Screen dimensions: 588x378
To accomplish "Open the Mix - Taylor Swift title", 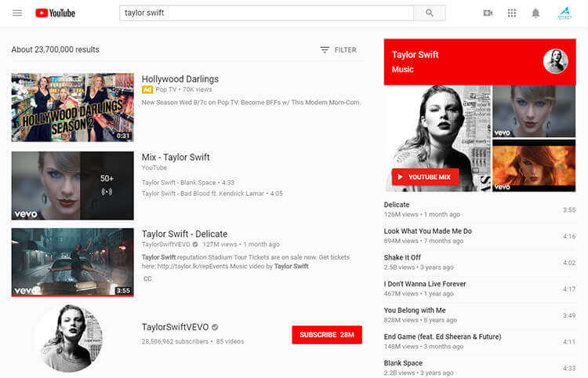I will coord(176,157).
